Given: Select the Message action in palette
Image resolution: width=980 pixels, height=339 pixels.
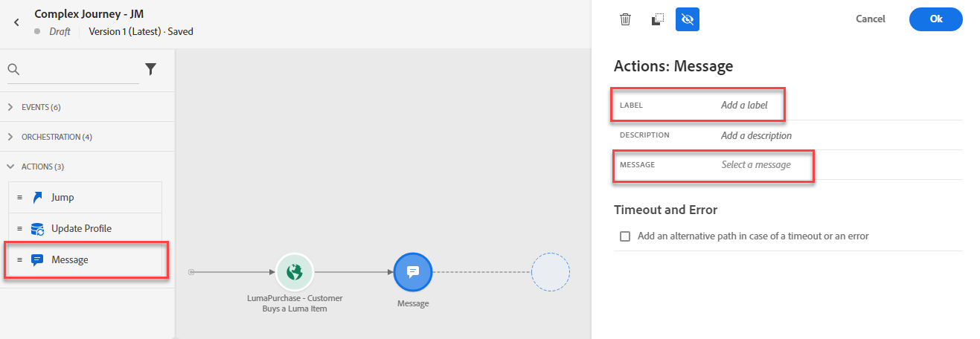Looking at the screenshot, I should click(x=84, y=259).
